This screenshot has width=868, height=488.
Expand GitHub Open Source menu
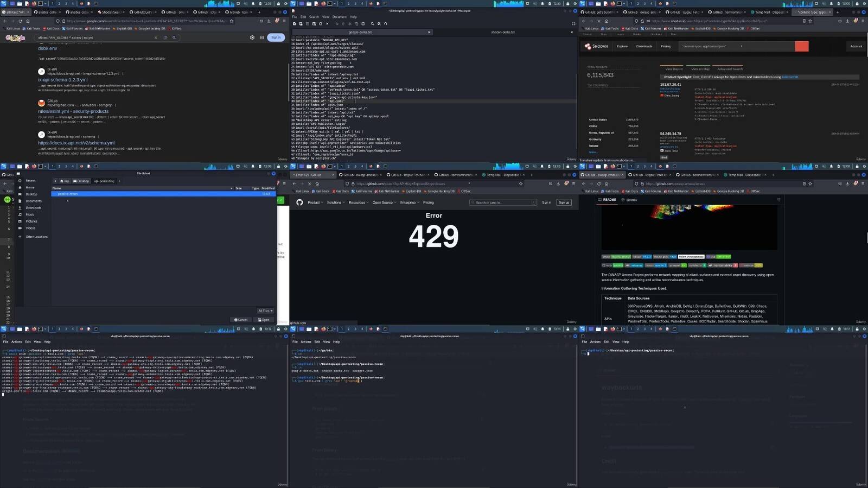384,202
